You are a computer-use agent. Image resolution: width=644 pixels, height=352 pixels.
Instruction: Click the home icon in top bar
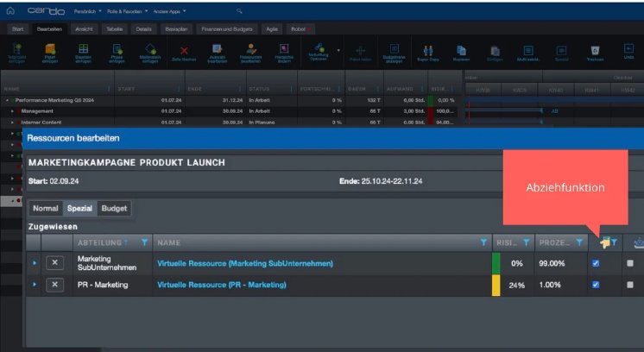click(x=9, y=10)
